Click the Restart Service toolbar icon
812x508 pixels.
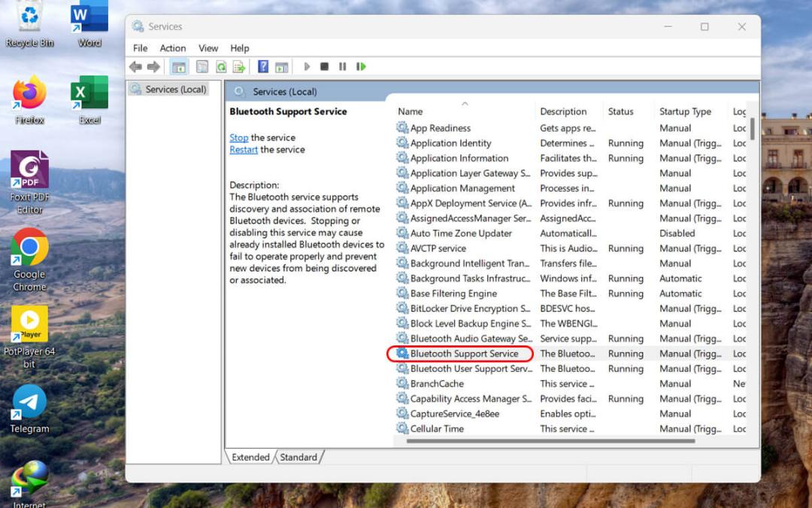[x=361, y=67]
